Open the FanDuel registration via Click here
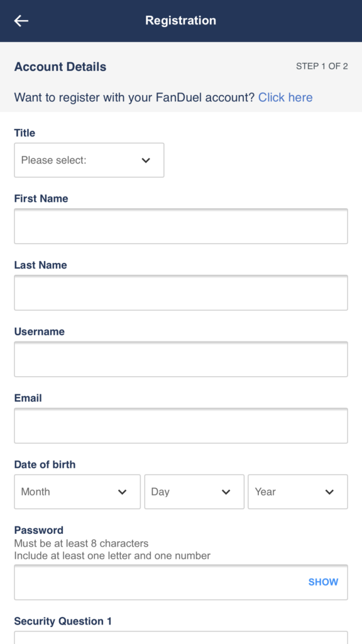362x644 pixels. [x=285, y=97]
